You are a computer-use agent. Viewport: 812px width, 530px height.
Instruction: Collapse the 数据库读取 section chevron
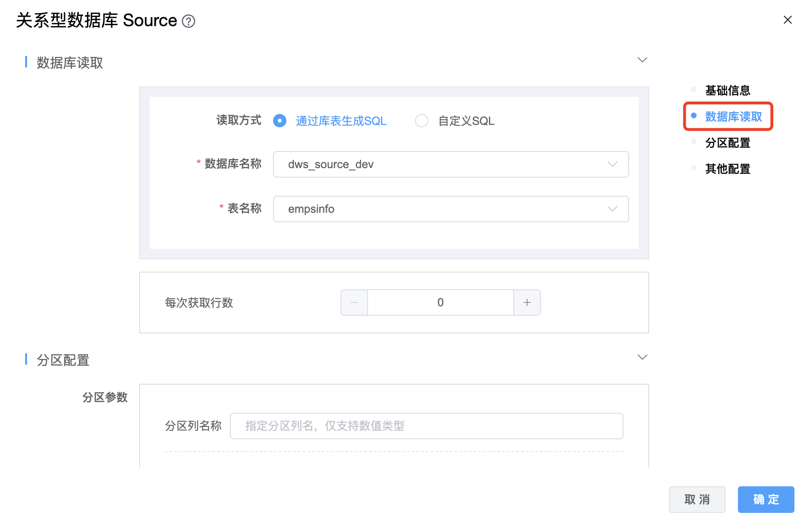[x=642, y=60]
